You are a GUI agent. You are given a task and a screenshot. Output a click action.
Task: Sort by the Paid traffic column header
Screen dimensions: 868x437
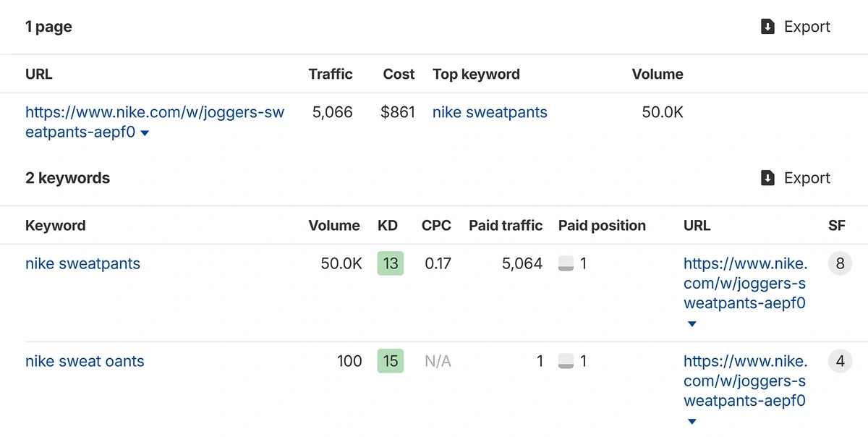pos(506,225)
